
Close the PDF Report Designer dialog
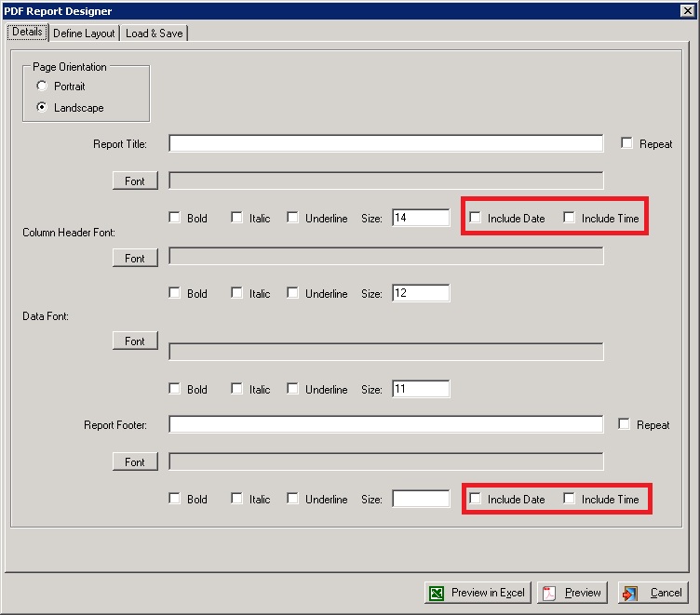689,10
